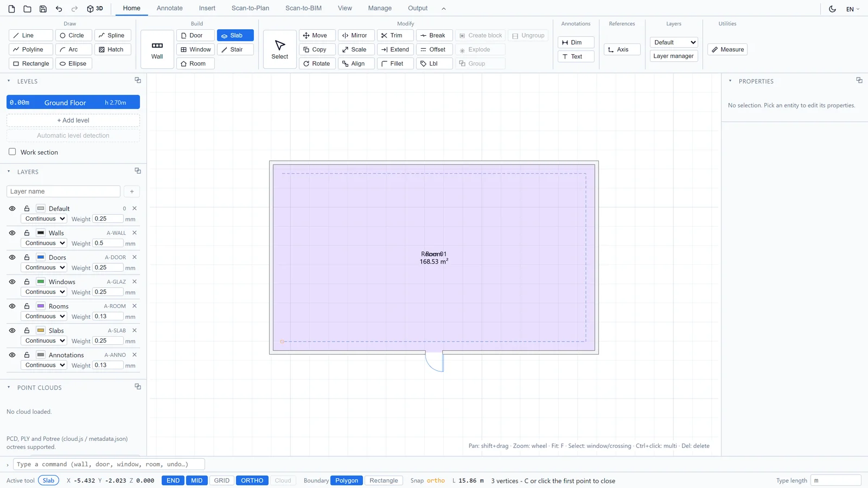Open the Scan-to-BIM tab
The width and height of the screenshot is (868, 488).
tap(303, 8)
